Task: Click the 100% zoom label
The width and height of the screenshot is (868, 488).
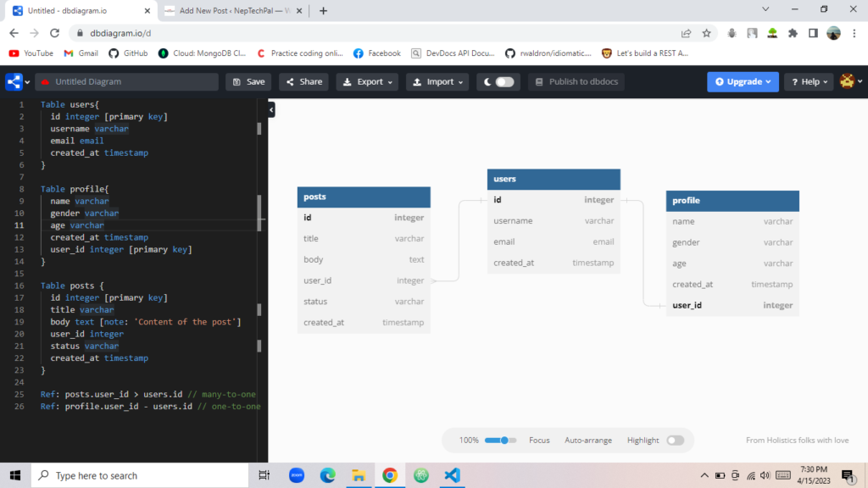Action: pyautogui.click(x=469, y=441)
